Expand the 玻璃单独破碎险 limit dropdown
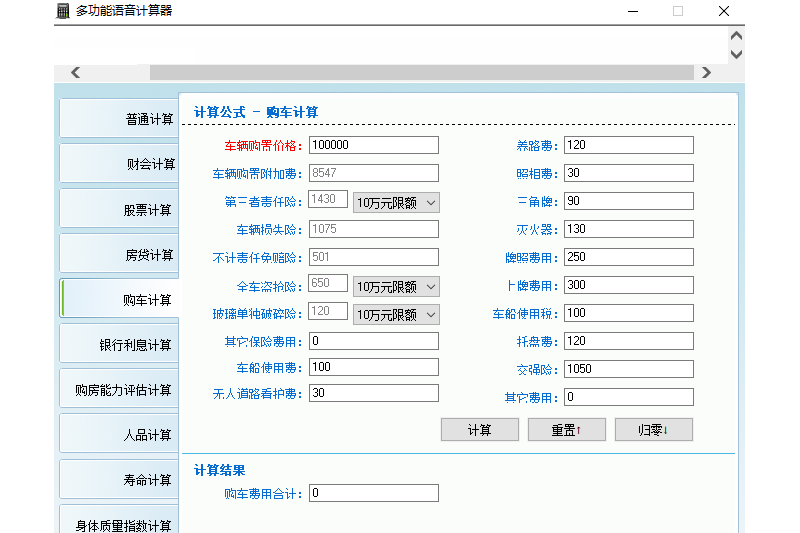 [396, 315]
